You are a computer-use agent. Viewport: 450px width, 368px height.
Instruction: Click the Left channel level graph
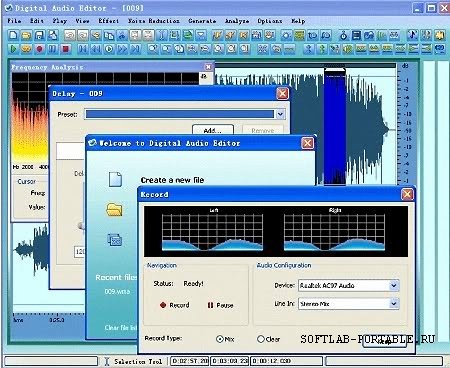pyautogui.click(x=213, y=232)
